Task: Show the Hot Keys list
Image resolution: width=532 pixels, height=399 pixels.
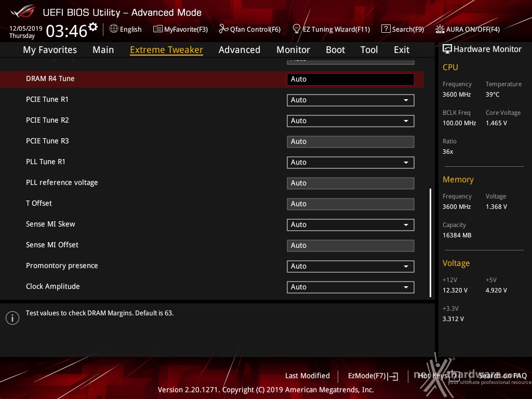Action: [x=433, y=376]
